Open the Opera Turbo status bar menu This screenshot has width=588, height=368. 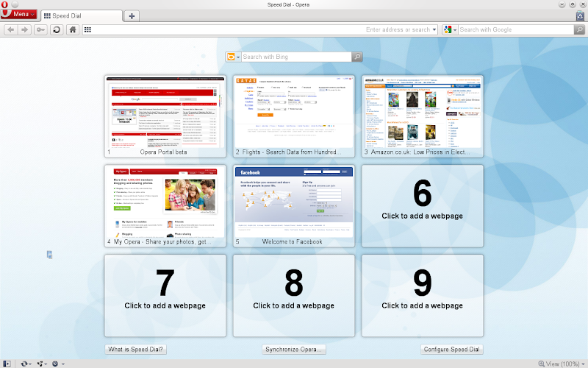(x=58, y=364)
